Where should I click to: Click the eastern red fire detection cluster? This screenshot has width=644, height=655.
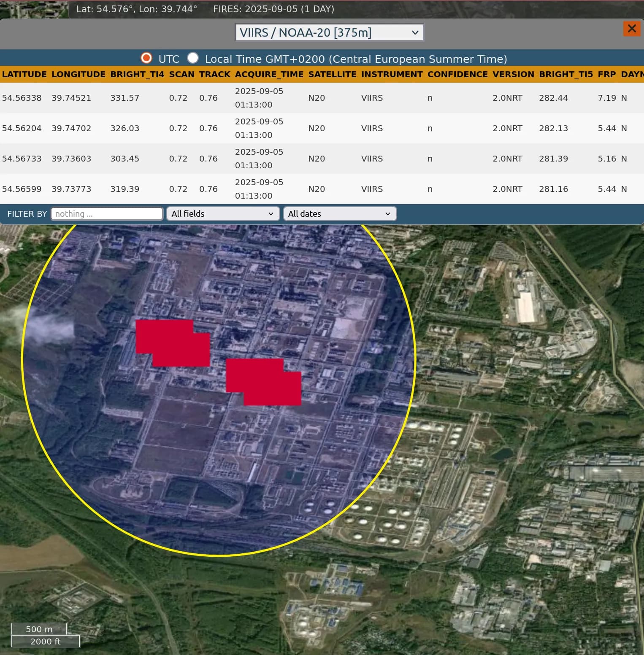pos(263,382)
